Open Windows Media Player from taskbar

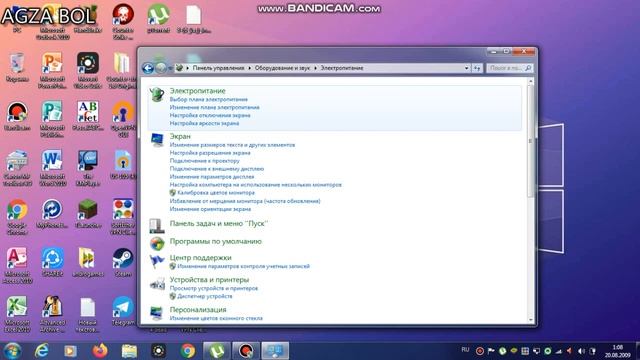click(70, 351)
